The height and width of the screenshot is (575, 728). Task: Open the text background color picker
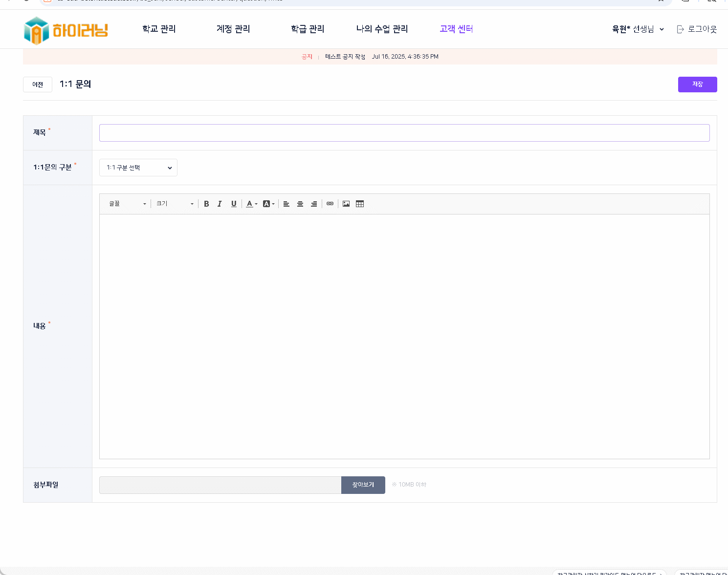click(x=268, y=204)
